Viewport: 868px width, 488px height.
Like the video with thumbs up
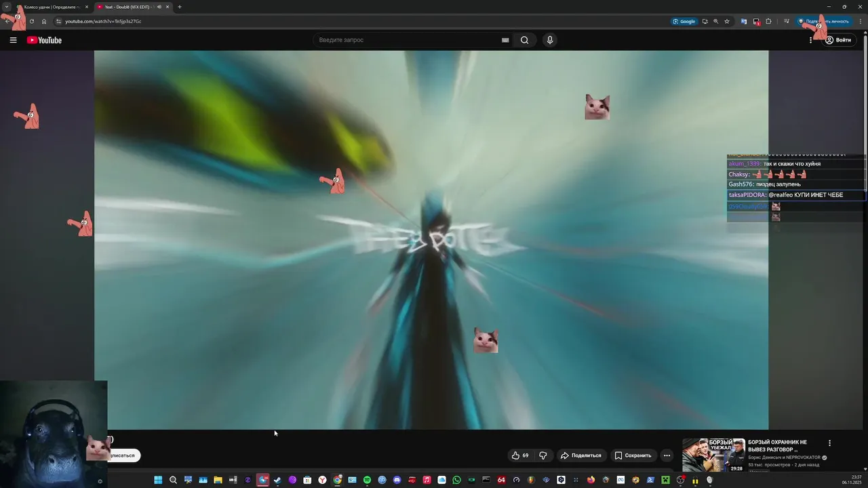(520, 455)
